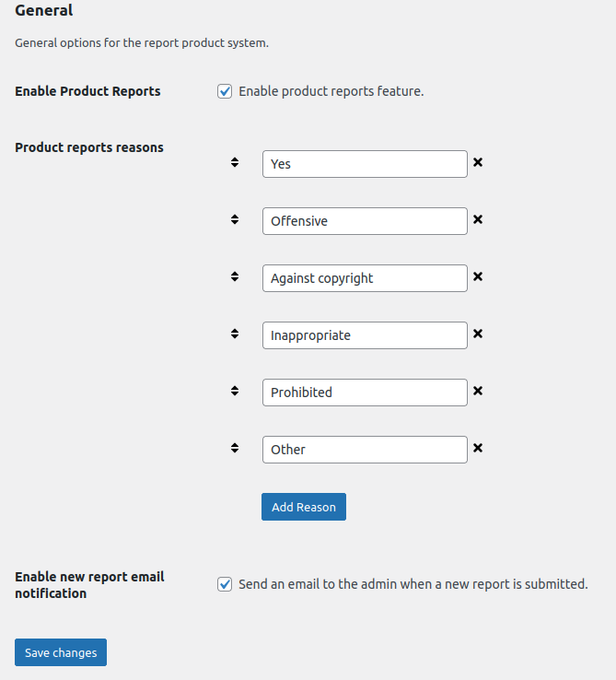Add a new report reason
This screenshot has width=616, height=680.
click(304, 507)
